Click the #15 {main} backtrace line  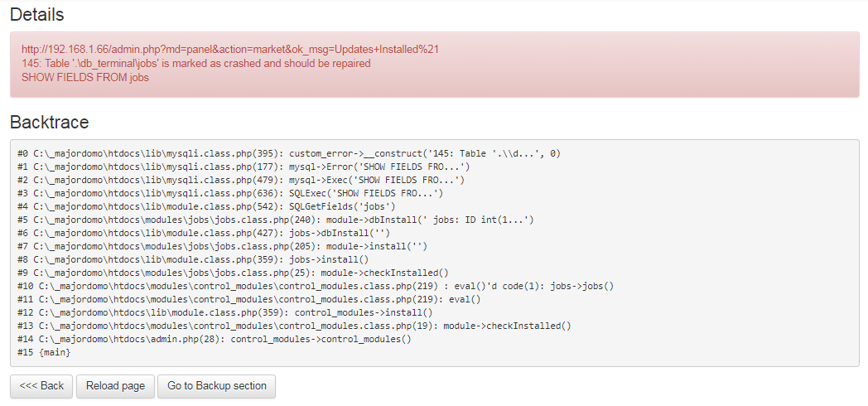[x=44, y=352]
